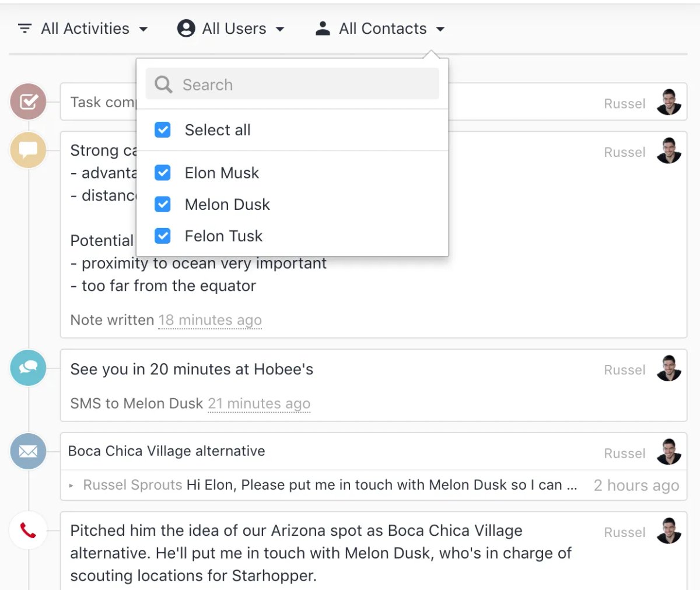Uncheck the Felon Tusk checkbox
This screenshot has width=700, height=590.
163,236
